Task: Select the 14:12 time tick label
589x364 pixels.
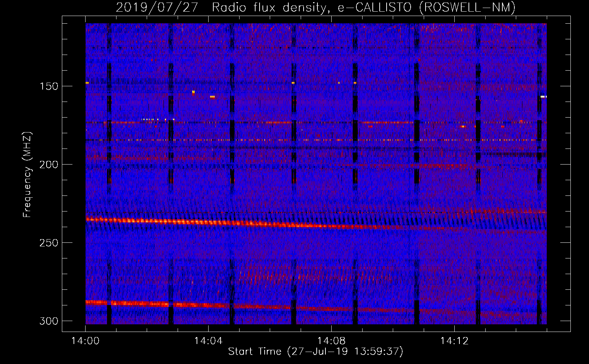Action: (x=454, y=341)
